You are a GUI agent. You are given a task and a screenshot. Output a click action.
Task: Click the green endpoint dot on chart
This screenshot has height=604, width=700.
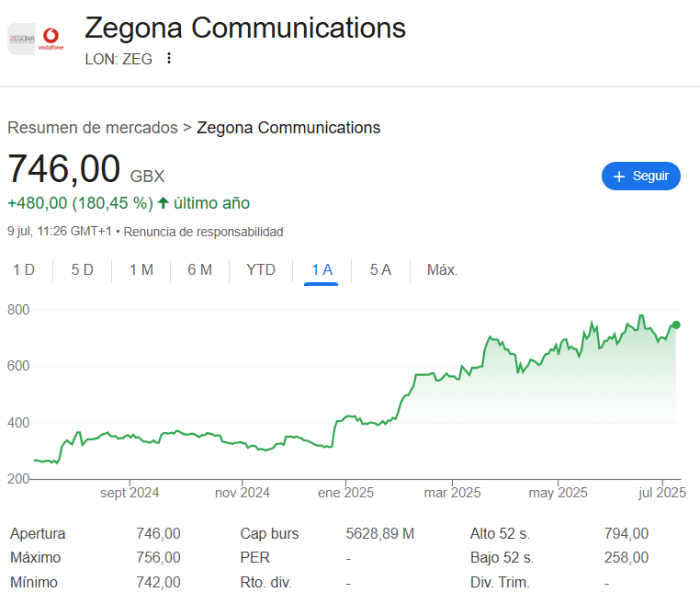click(676, 325)
